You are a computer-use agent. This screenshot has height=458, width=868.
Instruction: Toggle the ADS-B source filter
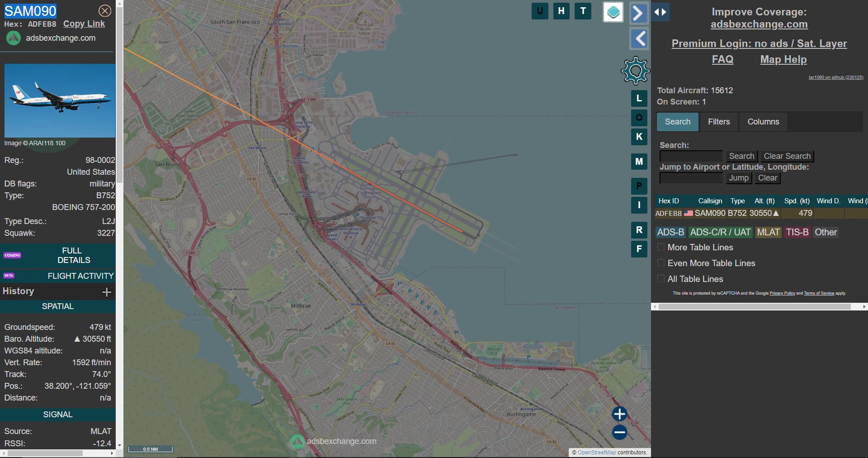coord(670,232)
